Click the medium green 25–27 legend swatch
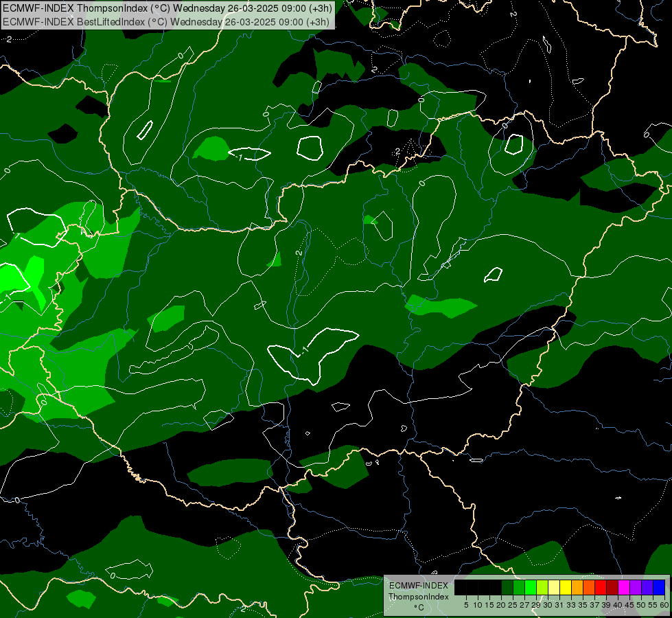The height and width of the screenshot is (618, 672). point(519,587)
